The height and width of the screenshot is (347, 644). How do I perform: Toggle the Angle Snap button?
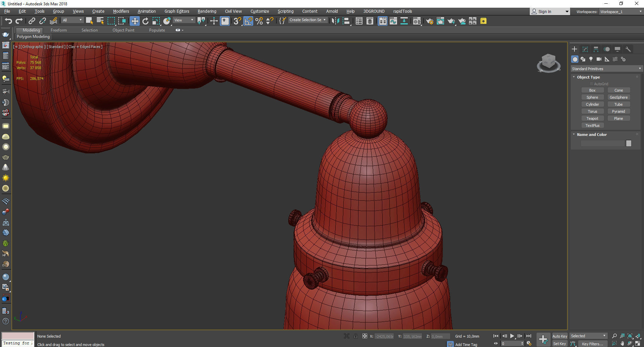(x=248, y=21)
